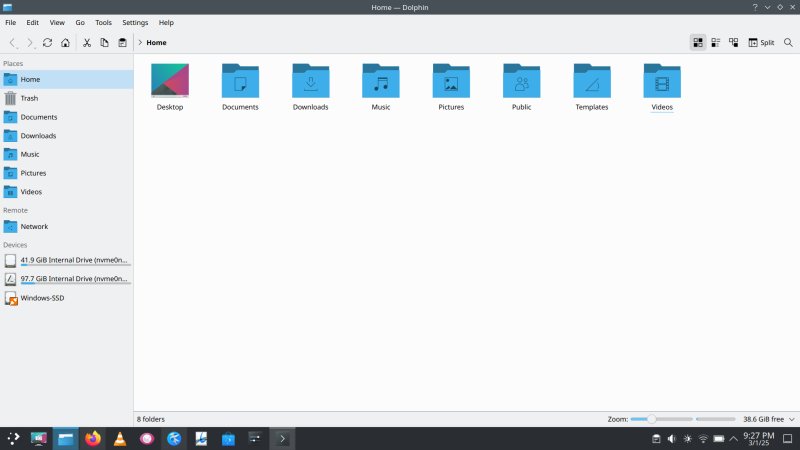Open the Settings menu
800x450 pixels.
135,22
